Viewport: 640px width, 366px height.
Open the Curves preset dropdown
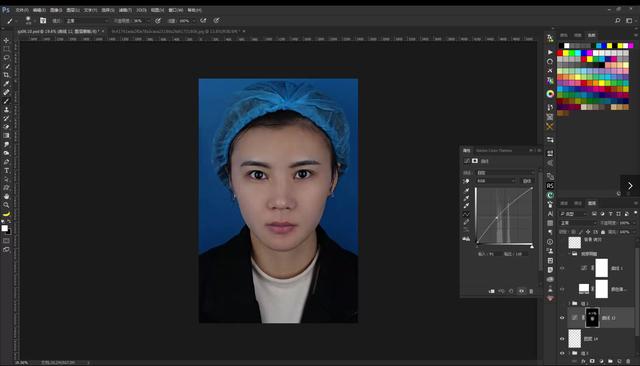tap(505, 173)
